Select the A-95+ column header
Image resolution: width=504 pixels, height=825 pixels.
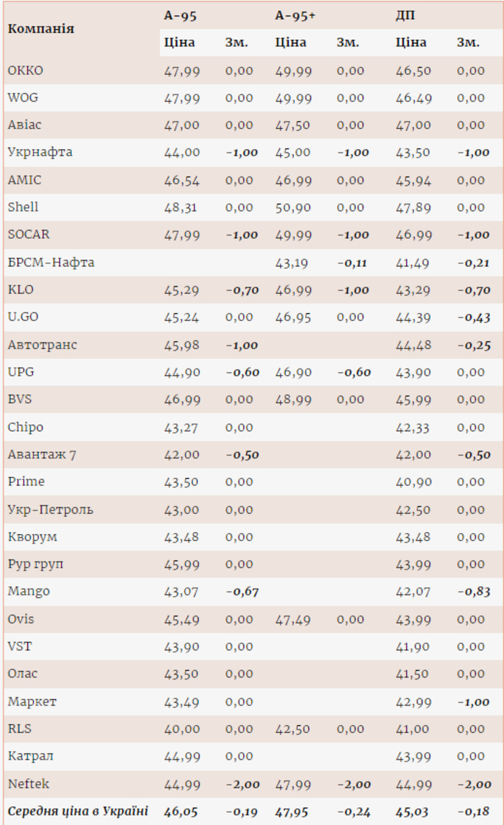click(295, 15)
